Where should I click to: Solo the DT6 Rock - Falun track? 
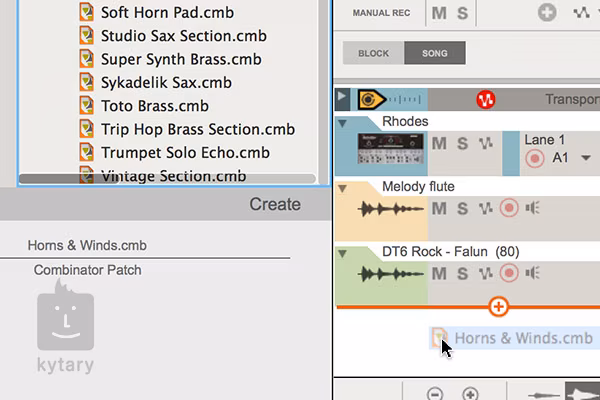463,273
